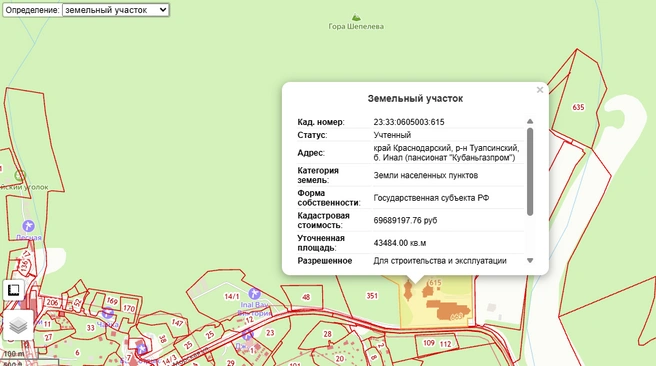Select parcel numbered 206
This screenshot has width=656, height=366.
tap(52, 302)
